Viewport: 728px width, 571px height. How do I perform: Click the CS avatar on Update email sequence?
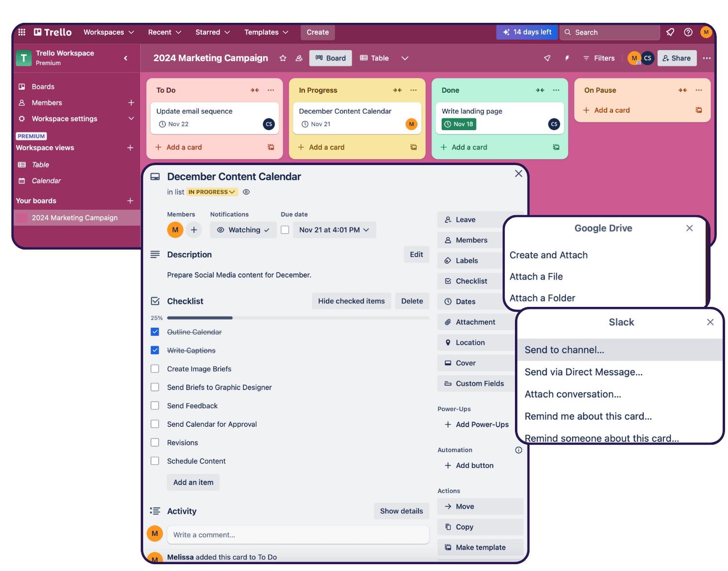pyautogui.click(x=269, y=124)
